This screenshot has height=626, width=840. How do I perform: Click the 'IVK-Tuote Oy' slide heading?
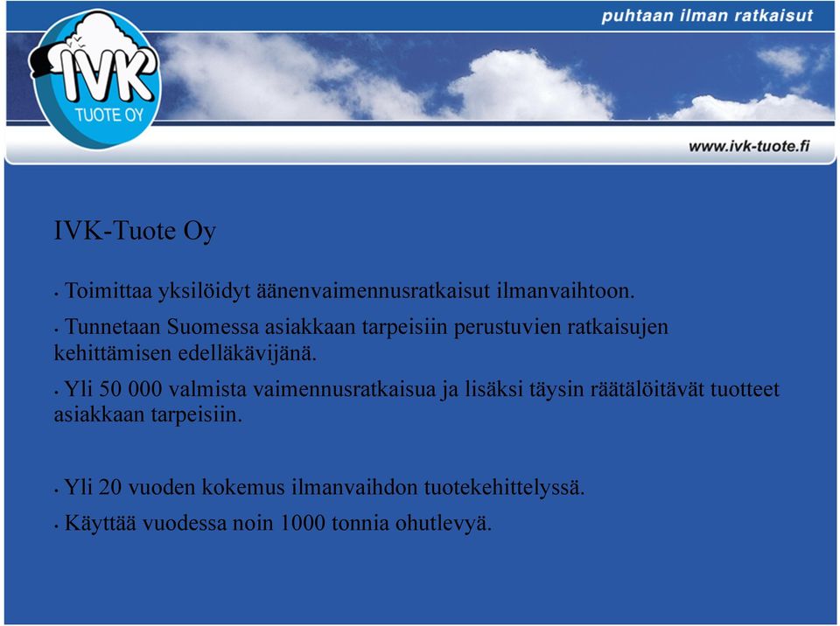coord(135,232)
